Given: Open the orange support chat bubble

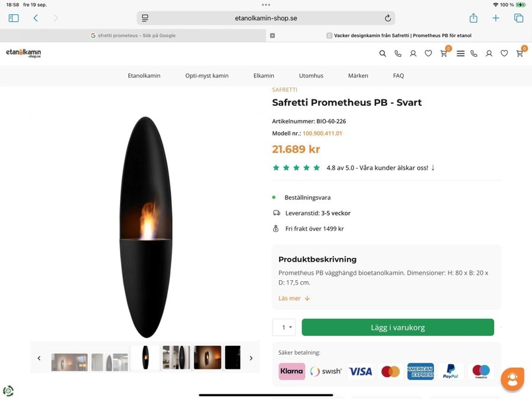Looking at the screenshot, I should click(x=512, y=378).
